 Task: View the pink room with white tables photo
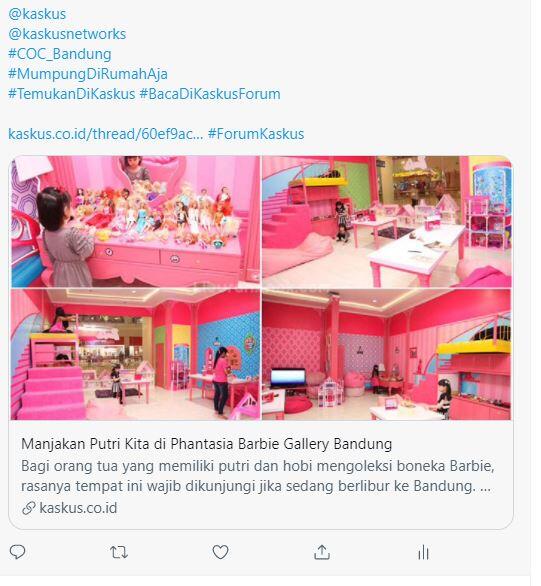pyautogui.click(x=387, y=222)
